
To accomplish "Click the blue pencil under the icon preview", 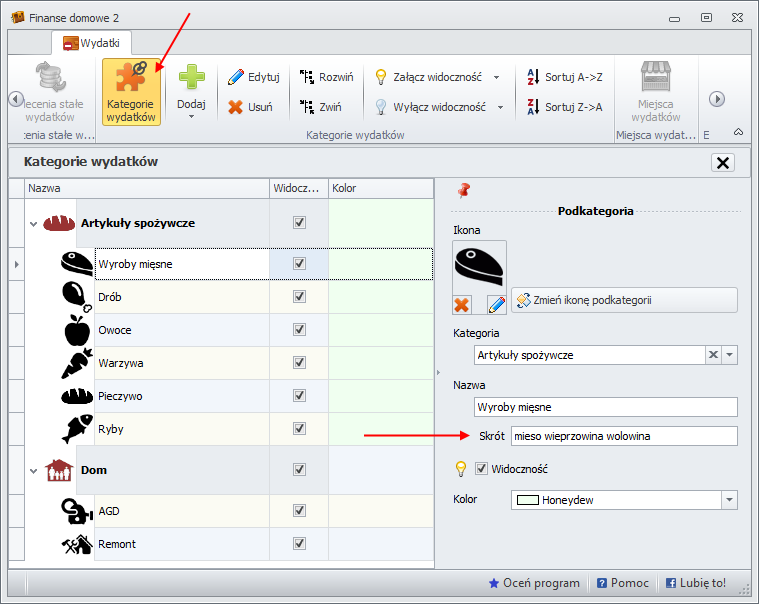I will point(496,304).
